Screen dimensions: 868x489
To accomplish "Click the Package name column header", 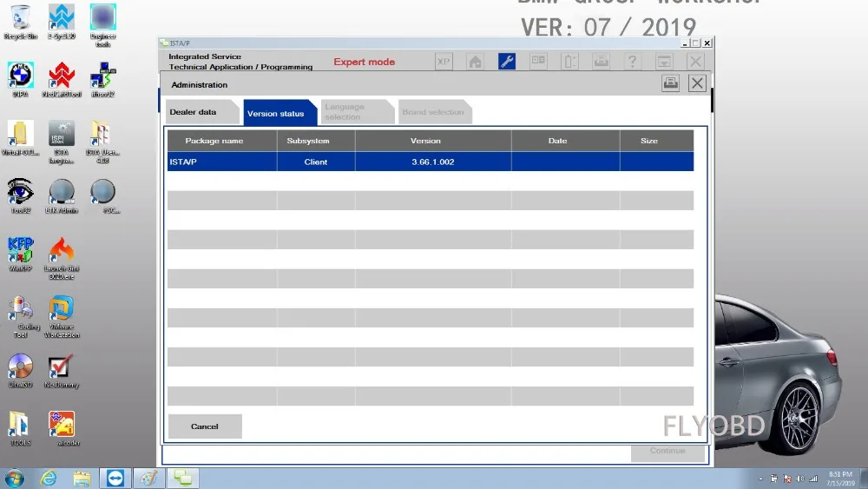I will click(222, 141).
